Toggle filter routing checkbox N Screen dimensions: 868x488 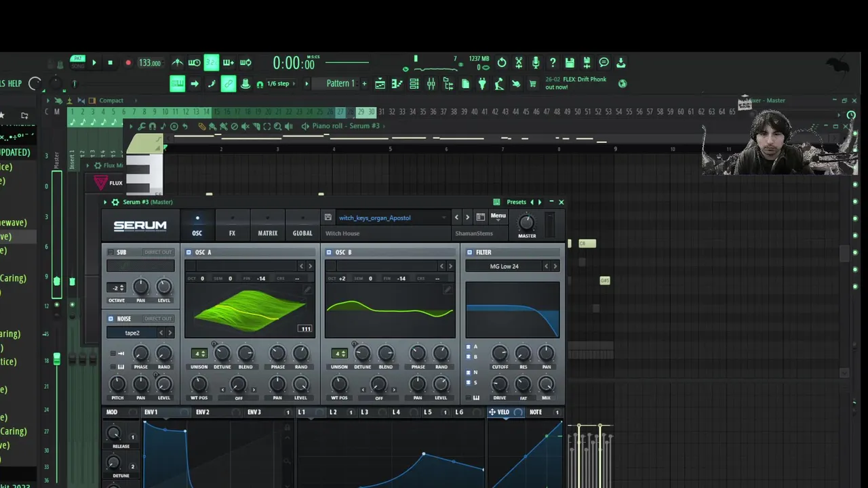click(x=468, y=372)
